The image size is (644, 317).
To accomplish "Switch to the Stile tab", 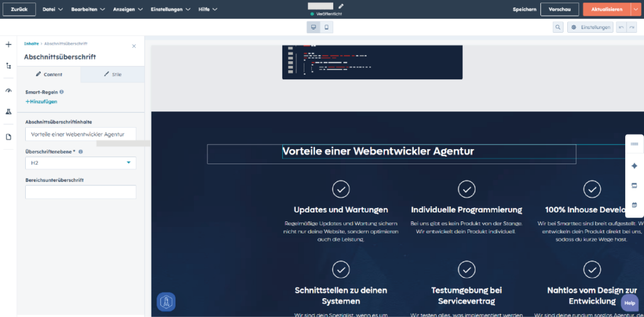I will [113, 74].
